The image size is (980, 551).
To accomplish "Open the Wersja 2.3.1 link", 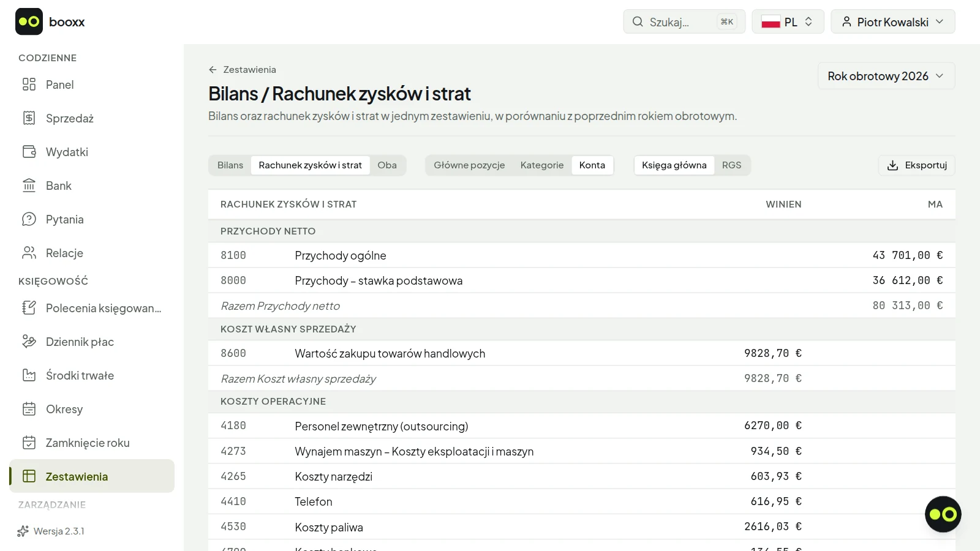I will (51, 531).
